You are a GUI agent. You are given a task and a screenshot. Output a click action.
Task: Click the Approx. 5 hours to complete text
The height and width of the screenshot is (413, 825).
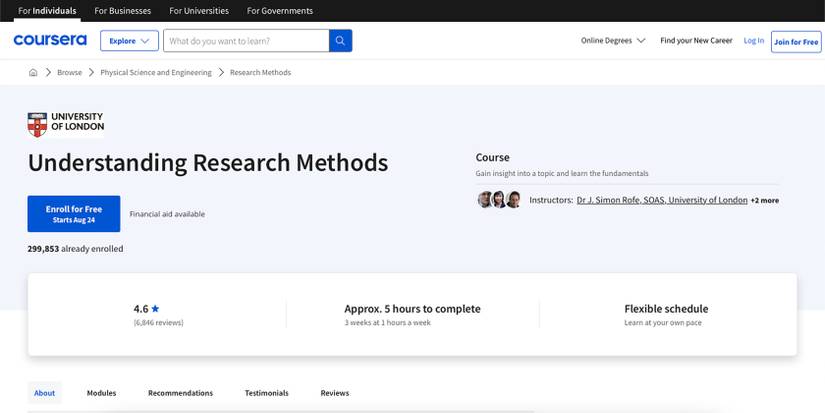[412, 309]
